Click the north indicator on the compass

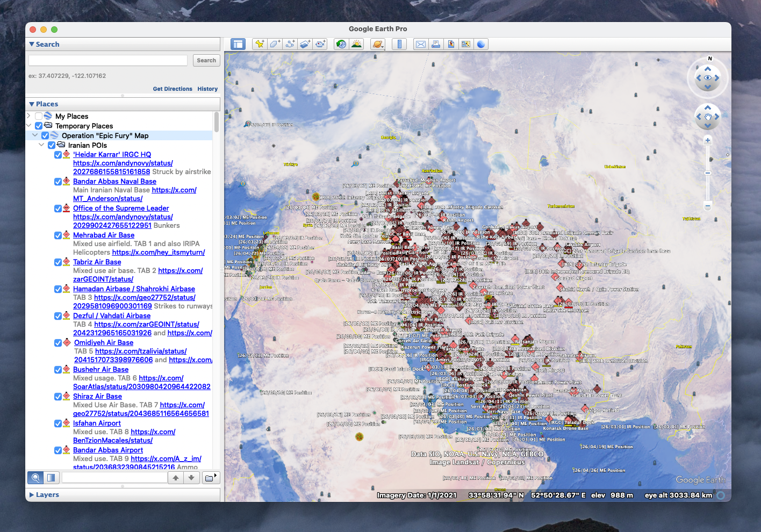click(x=710, y=59)
